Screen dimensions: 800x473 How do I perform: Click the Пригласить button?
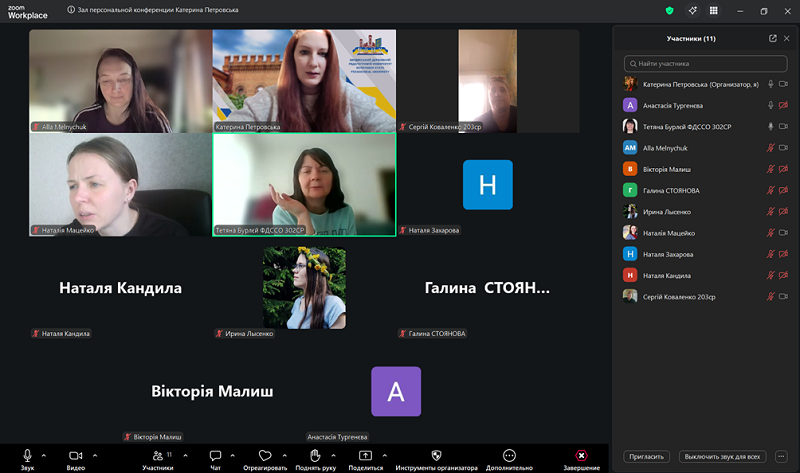[x=645, y=456]
